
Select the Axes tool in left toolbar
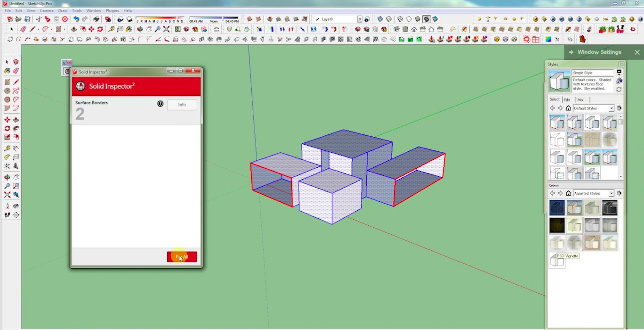(7, 165)
